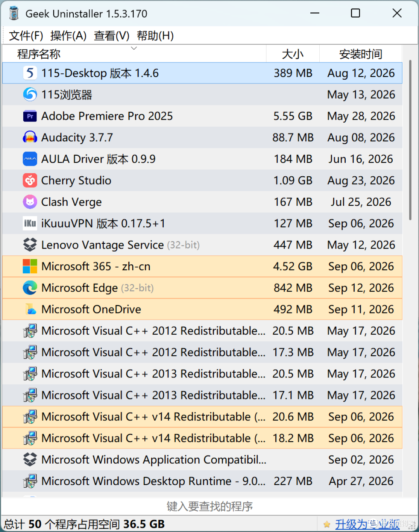The width and height of the screenshot is (419, 532).
Task: Open the 操作(A) menu
Action: 68,36
